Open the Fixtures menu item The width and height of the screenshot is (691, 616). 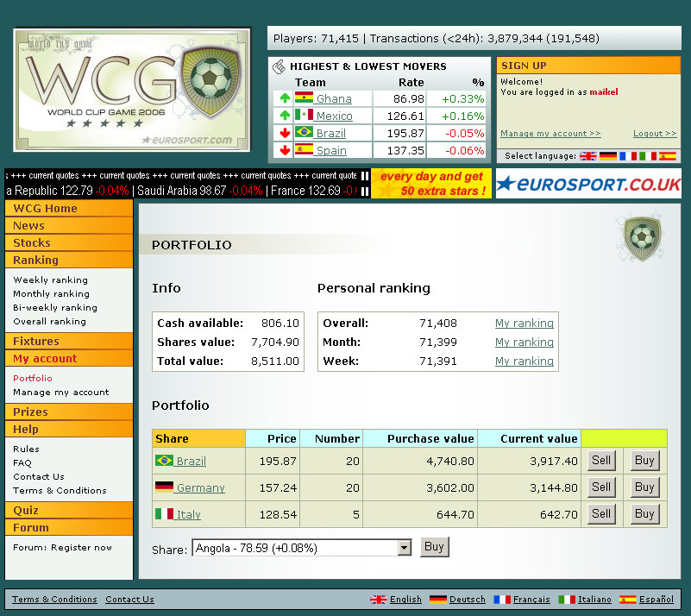69,341
